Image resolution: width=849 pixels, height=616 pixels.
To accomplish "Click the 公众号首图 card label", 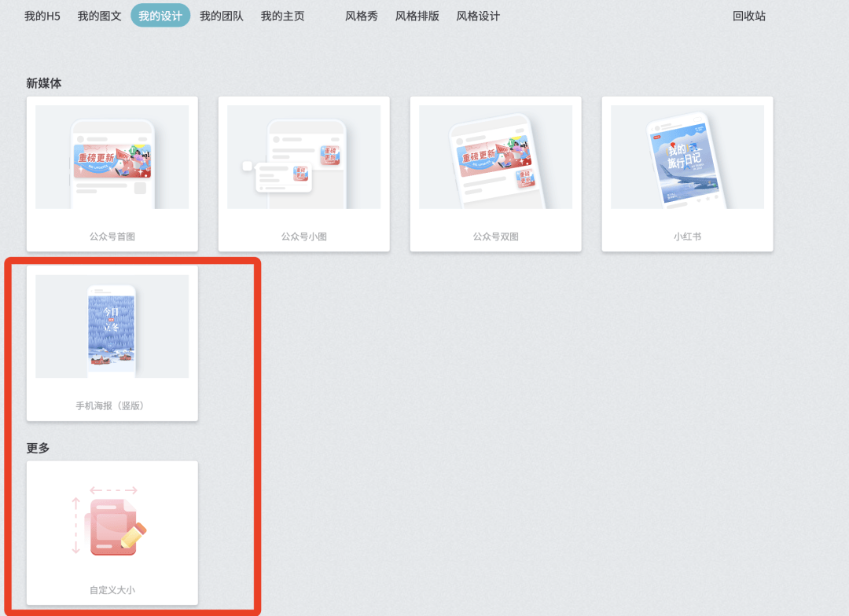I will (x=112, y=236).
